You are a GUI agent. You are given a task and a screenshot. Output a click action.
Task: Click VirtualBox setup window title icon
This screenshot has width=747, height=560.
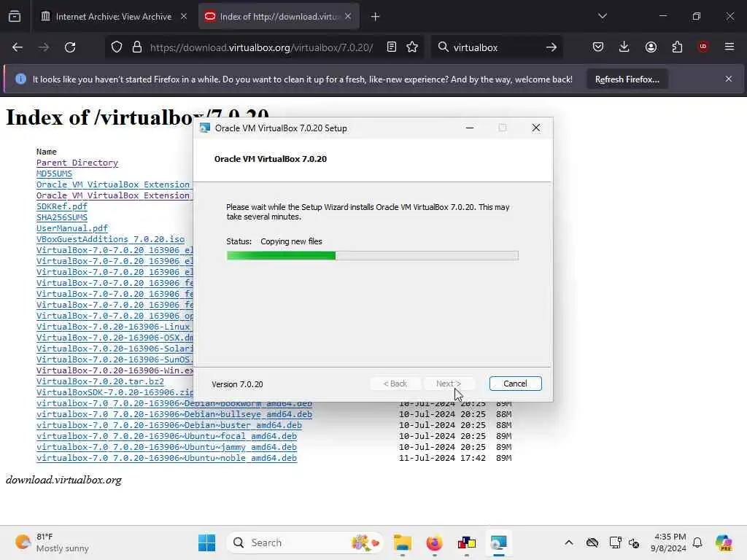pyautogui.click(x=205, y=128)
